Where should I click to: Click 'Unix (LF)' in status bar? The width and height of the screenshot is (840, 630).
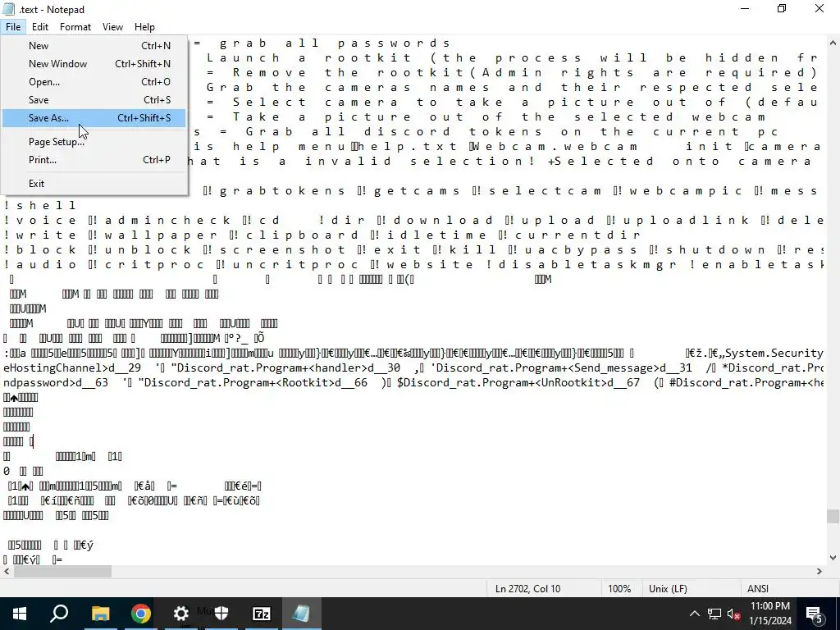click(x=668, y=589)
